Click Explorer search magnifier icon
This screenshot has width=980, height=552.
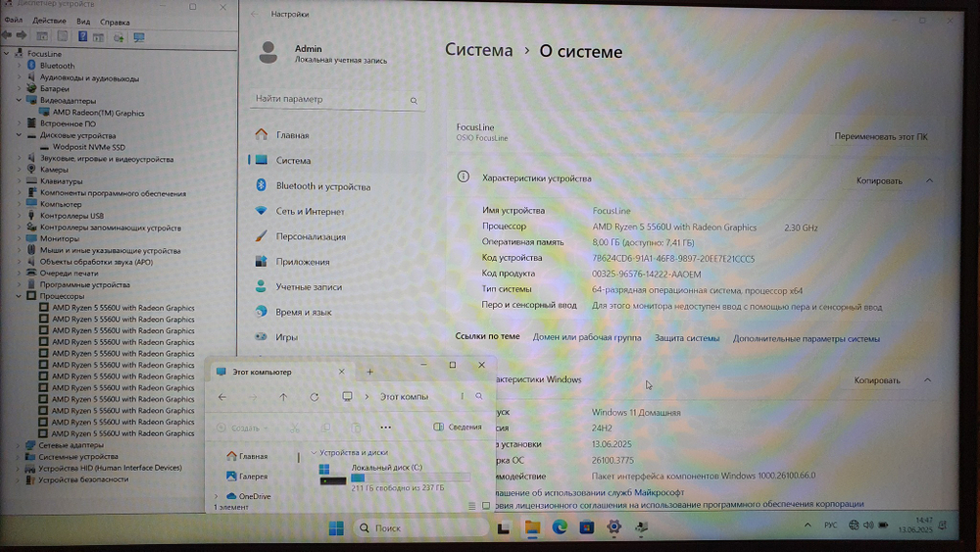[x=479, y=396]
